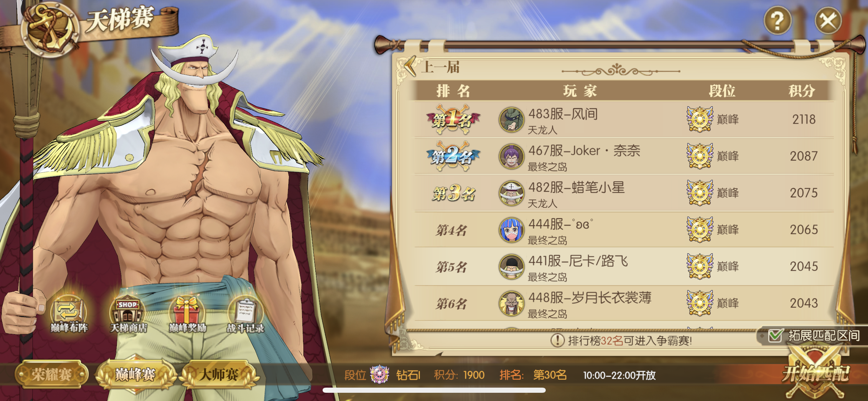Switch to the 大师赛 tab

(x=219, y=374)
